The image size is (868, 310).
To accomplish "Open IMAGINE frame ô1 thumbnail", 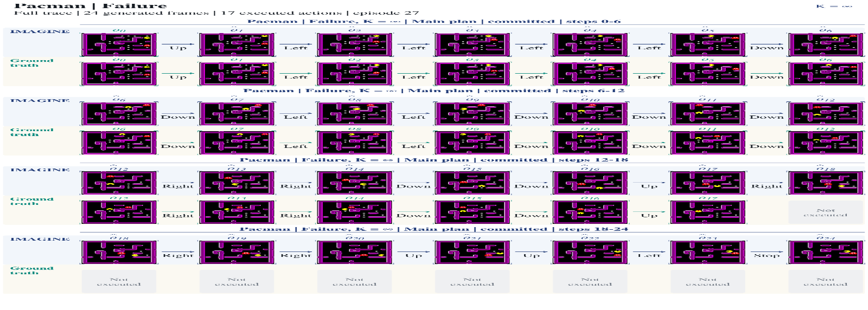I will coord(237,44).
